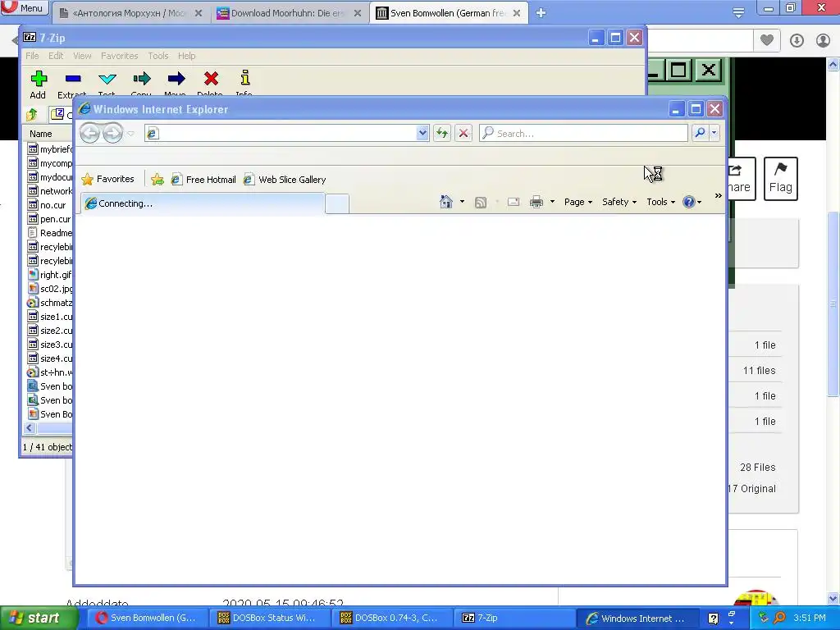This screenshot has height=630, width=840.
Task: Expand IE command bar overflow chevron
Action: [718, 196]
